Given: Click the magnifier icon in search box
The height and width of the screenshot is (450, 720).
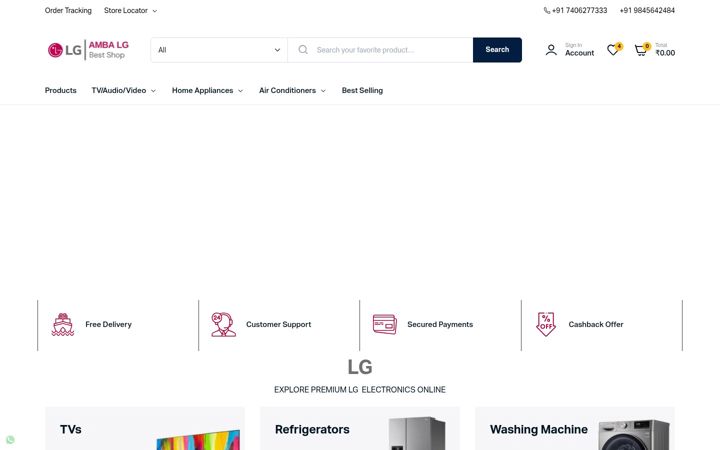Looking at the screenshot, I should point(303,50).
